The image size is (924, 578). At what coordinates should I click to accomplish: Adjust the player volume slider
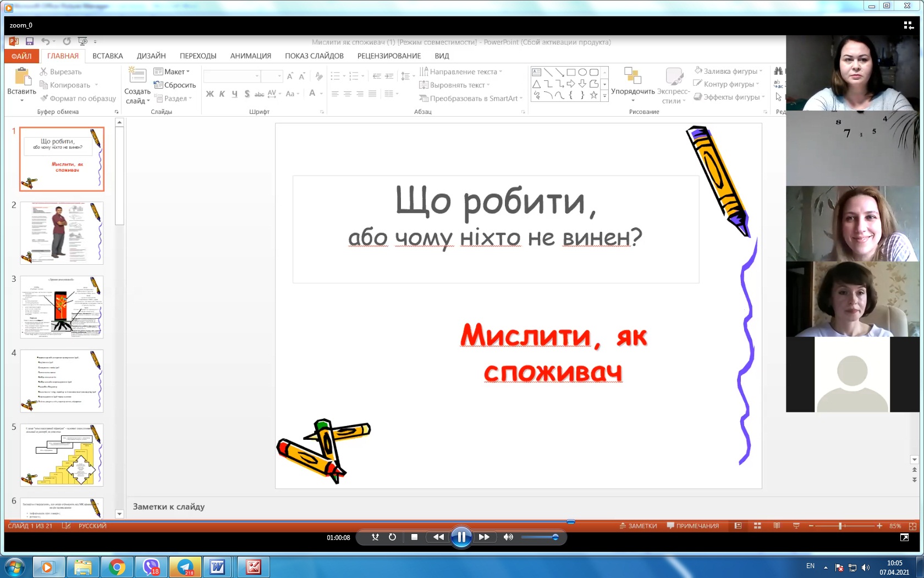click(x=539, y=537)
